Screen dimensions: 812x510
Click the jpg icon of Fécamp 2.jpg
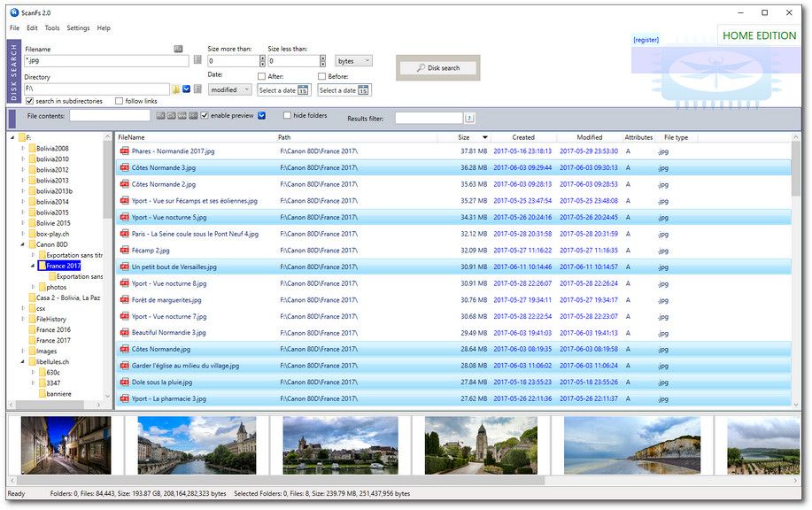tap(124, 250)
